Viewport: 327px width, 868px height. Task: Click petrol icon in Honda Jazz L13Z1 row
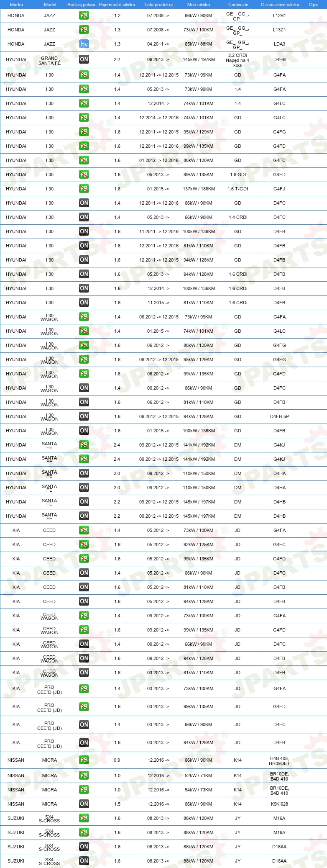coord(84,30)
